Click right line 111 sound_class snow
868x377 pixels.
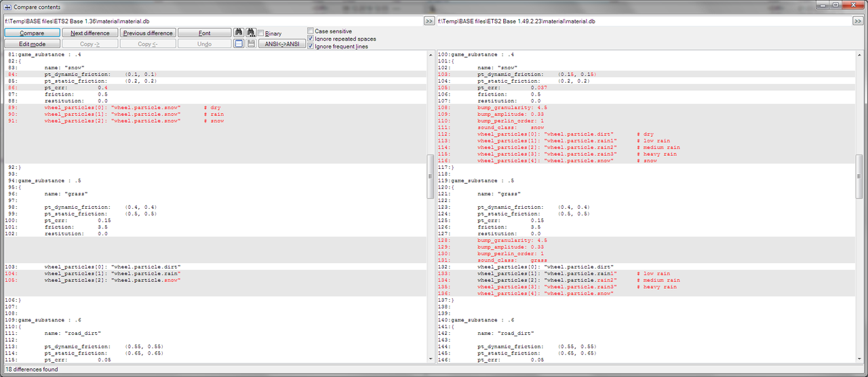coord(647,127)
